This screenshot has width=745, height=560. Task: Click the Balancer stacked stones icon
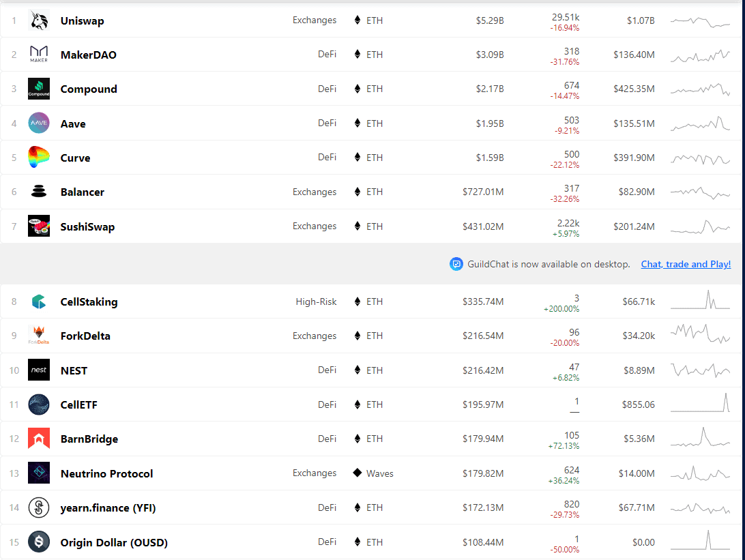[x=39, y=192]
